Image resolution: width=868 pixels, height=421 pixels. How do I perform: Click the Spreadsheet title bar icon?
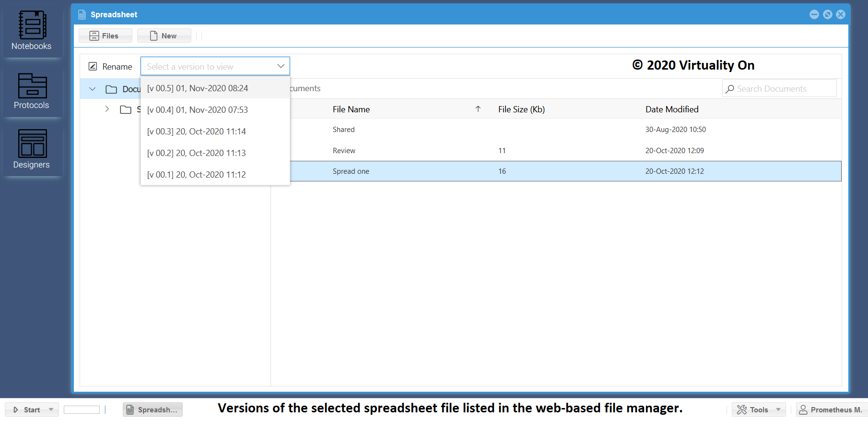(82, 15)
